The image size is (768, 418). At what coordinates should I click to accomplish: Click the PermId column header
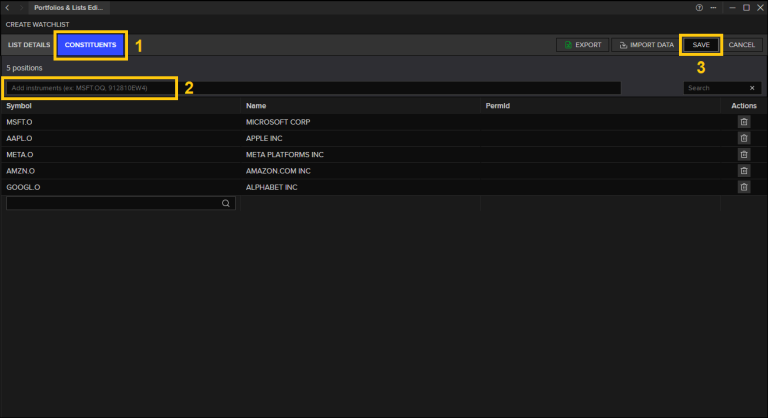click(x=498, y=106)
